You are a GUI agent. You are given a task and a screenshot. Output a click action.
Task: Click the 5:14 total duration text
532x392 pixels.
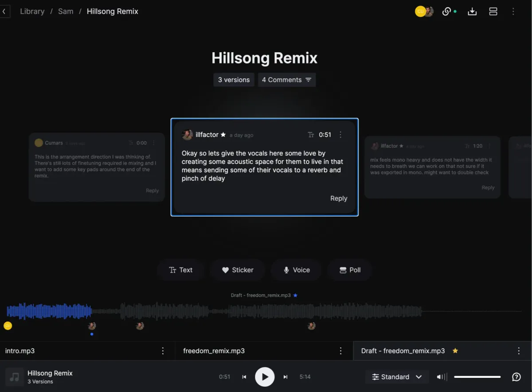click(x=305, y=377)
